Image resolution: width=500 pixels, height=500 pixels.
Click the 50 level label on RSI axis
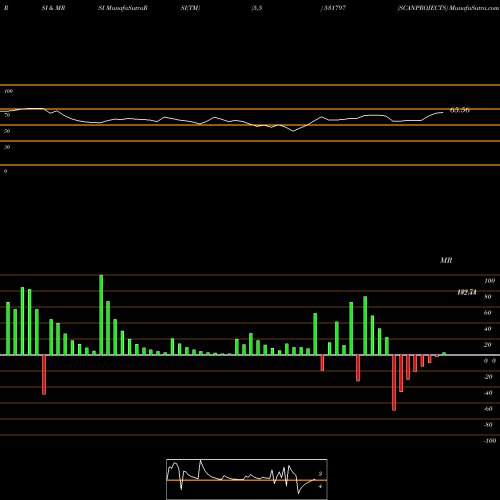tap(7, 131)
